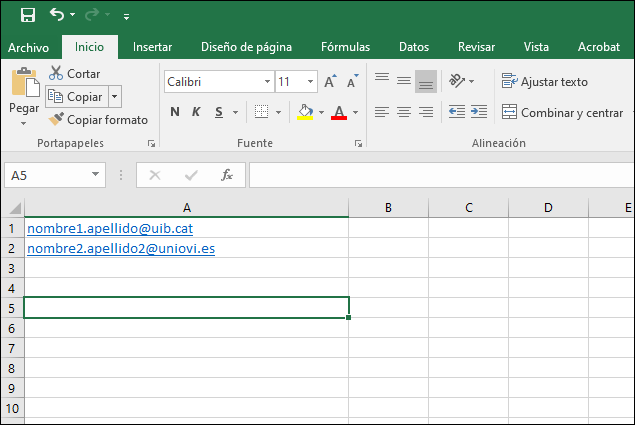The height and width of the screenshot is (425, 635).
Task: Align text to middle of cell
Action: pyautogui.click(x=404, y=81)
